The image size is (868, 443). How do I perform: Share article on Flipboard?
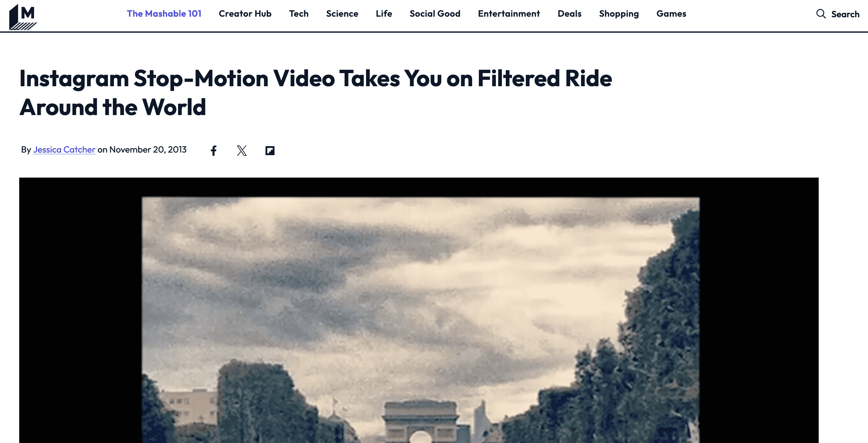tap(270, 150)
